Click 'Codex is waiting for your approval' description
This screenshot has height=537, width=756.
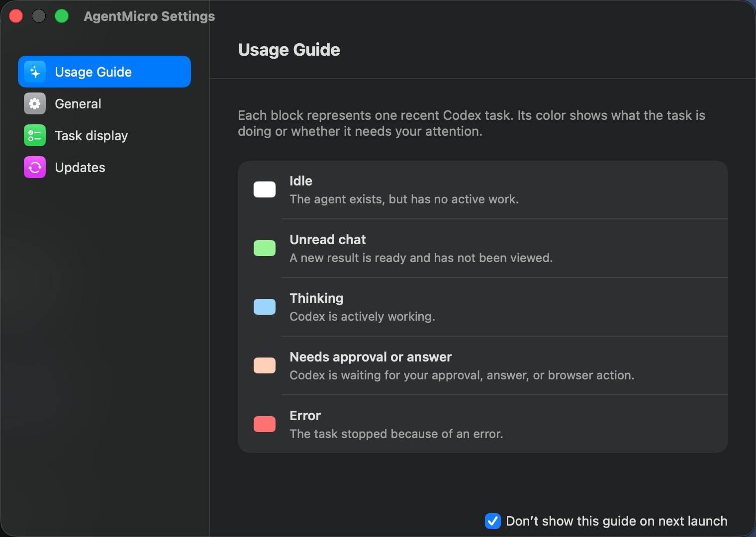(x=462, y=375)
